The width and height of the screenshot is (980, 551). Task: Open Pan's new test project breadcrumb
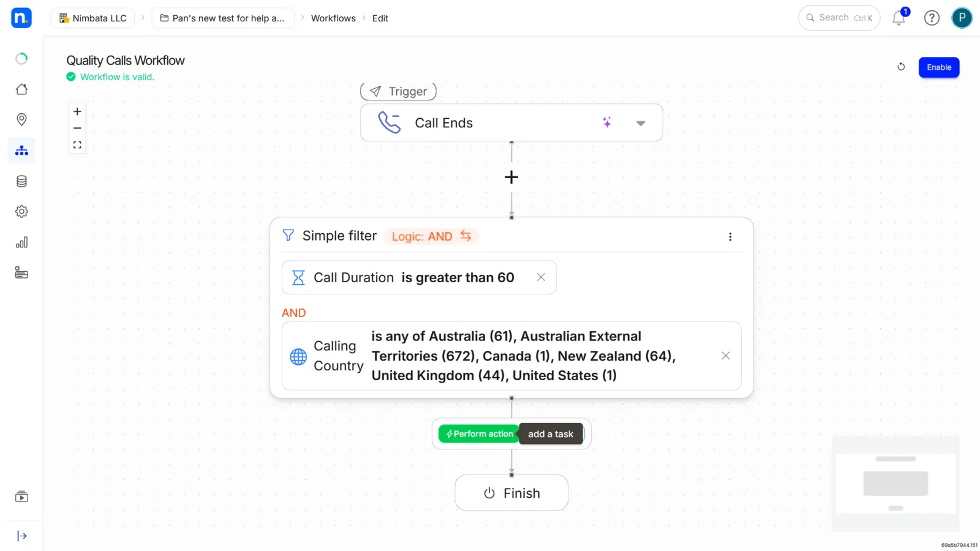point(223,18)
